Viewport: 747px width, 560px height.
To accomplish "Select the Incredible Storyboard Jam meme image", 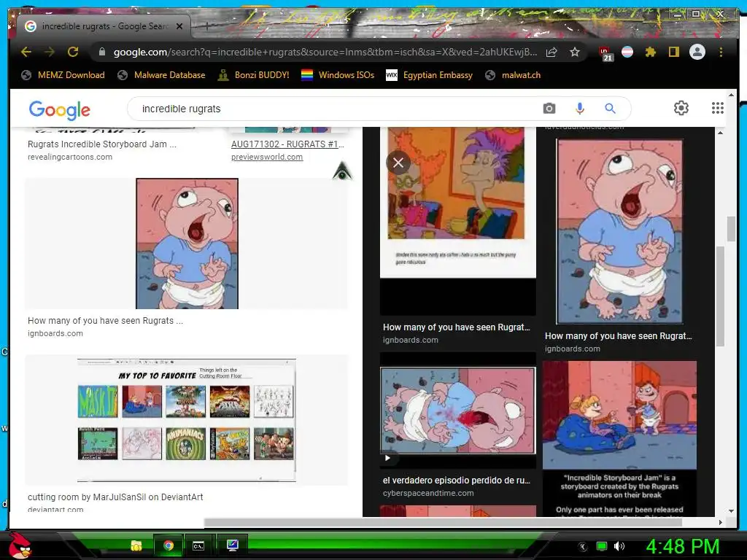I will pyautogui.click(x=619, y=438).
